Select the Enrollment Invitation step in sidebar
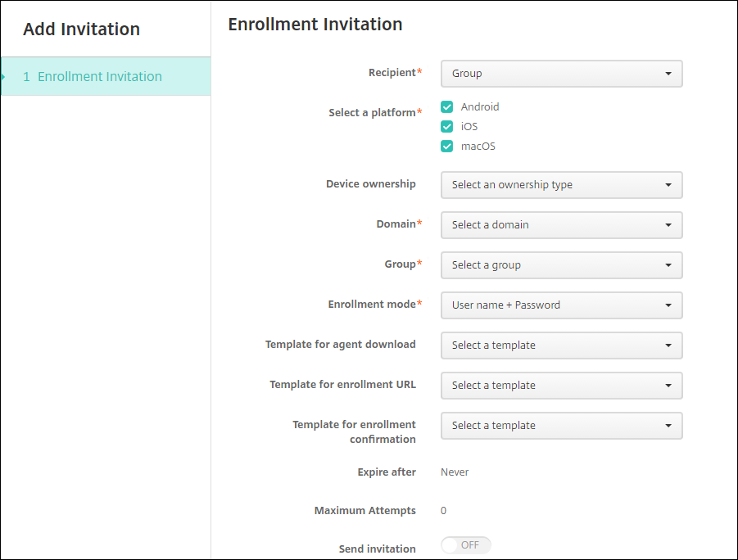738x560 pixels. 100,76
